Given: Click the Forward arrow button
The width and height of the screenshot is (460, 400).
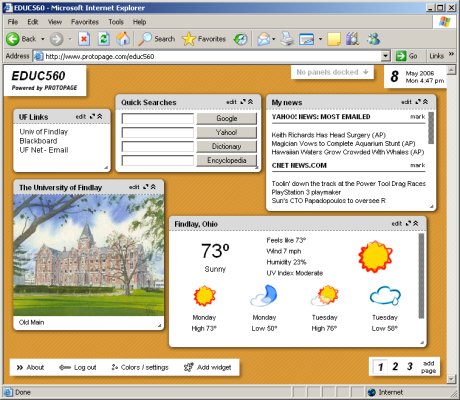Looking at the screenshot, I should tap(56, 39).
